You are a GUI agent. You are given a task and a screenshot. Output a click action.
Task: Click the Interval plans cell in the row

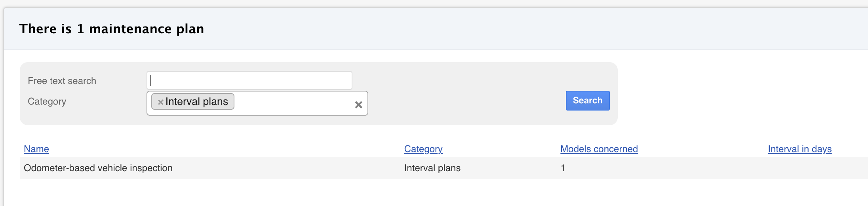pyautogui.click(x=432, y=168)
